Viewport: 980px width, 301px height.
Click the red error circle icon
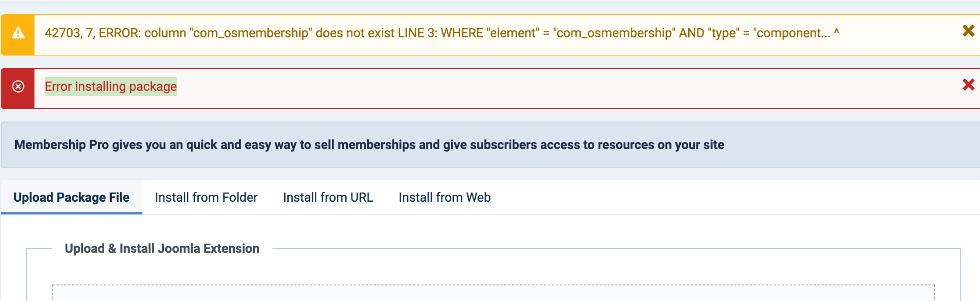click(18, 86)
